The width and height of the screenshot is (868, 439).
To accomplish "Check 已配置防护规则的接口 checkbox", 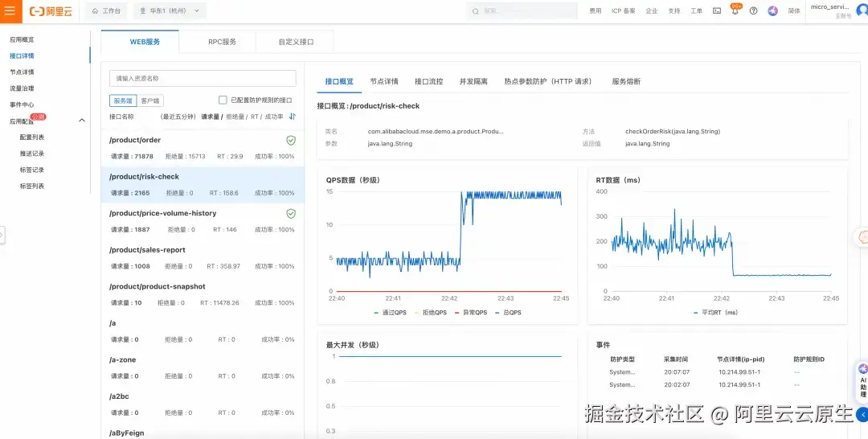I will 223,101.
